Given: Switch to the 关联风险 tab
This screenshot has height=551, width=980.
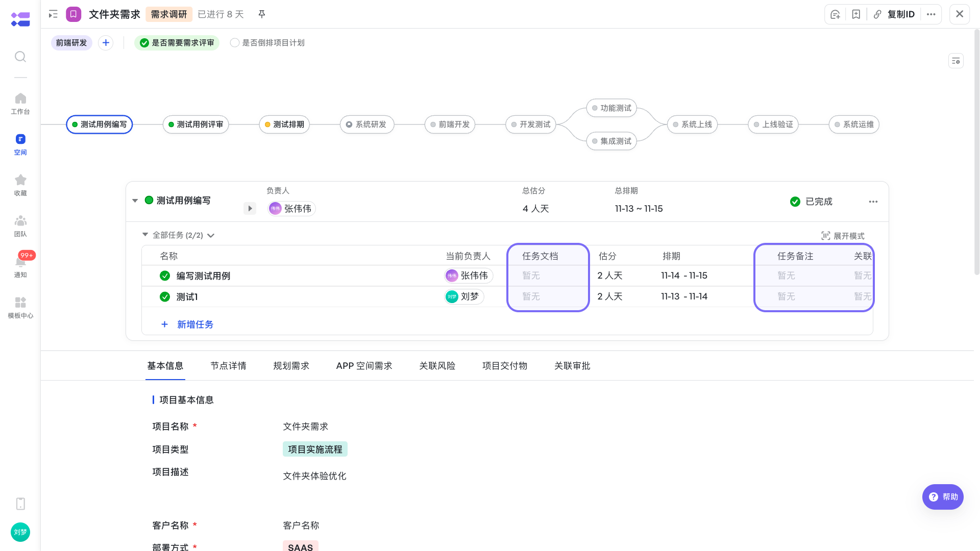Looking at the screenshot, I should pos(437,366).
